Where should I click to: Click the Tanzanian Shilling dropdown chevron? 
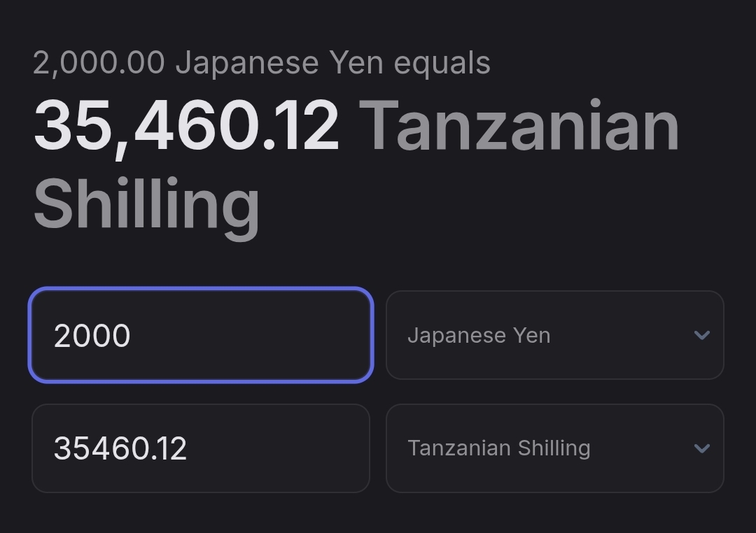tap(701, 448)
